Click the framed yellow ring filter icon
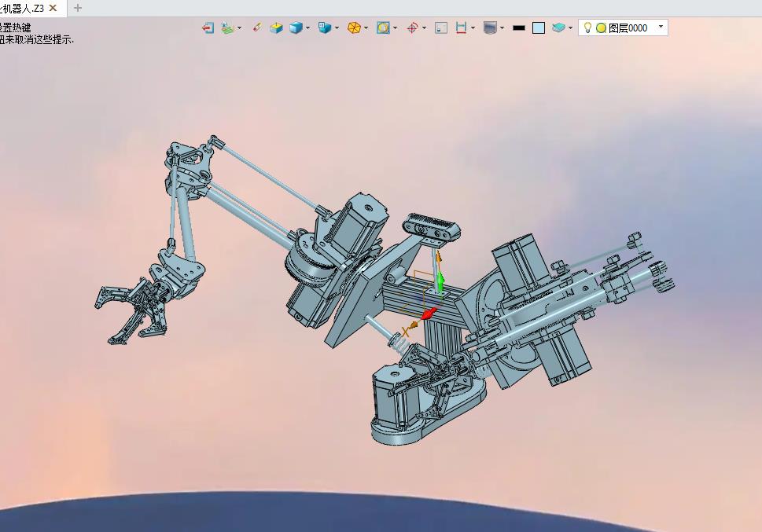The image size is (762, 532). pos(383,28)
